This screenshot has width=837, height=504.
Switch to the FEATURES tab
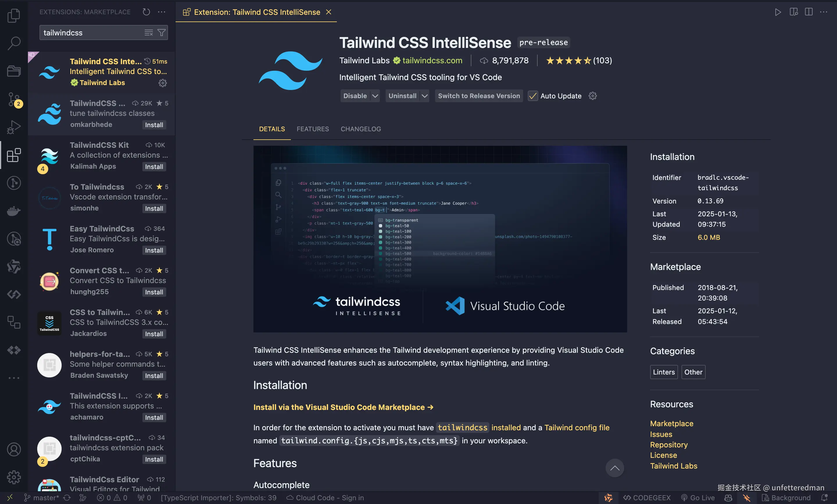[x=312, y=129]
